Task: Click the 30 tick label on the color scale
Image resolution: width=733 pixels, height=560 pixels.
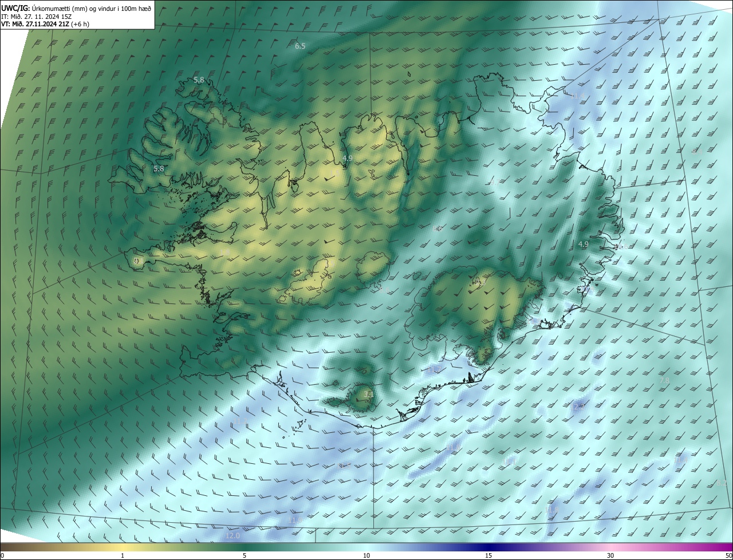Action: click(610, 555)
